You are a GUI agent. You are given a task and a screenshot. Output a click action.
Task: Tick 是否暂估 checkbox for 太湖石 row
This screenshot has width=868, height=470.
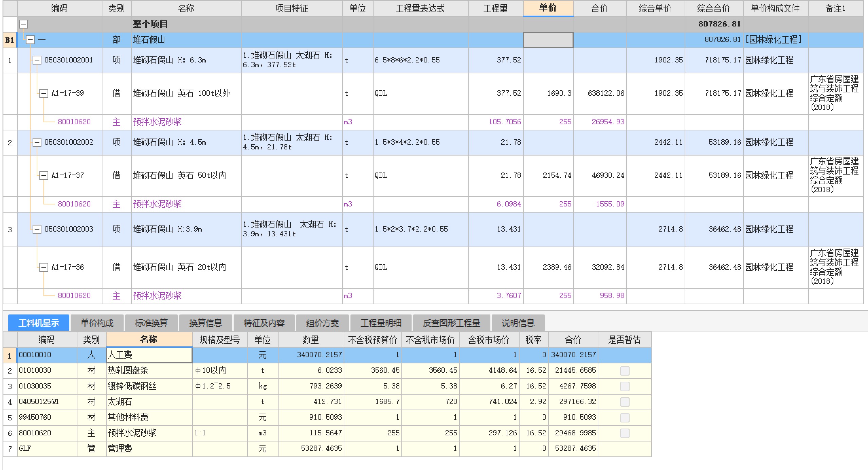625,402
